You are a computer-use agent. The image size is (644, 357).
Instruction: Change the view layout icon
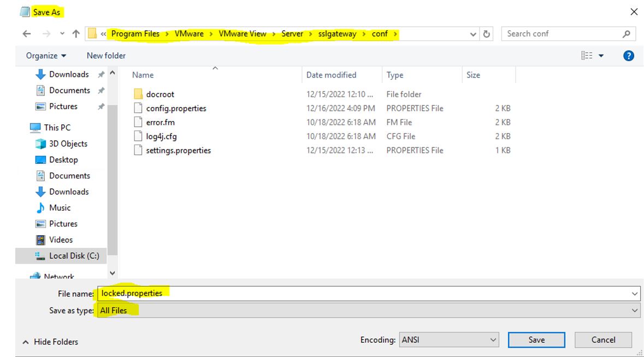pos(587,55)
